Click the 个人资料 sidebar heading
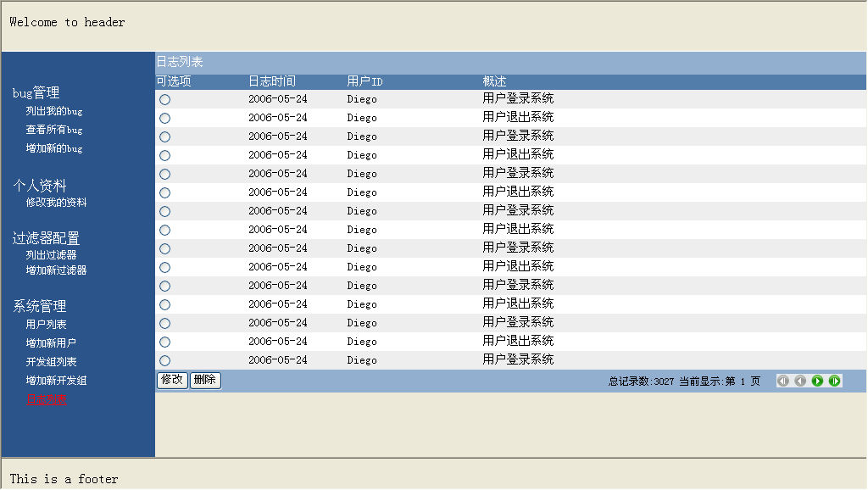 tap(40, 186)
